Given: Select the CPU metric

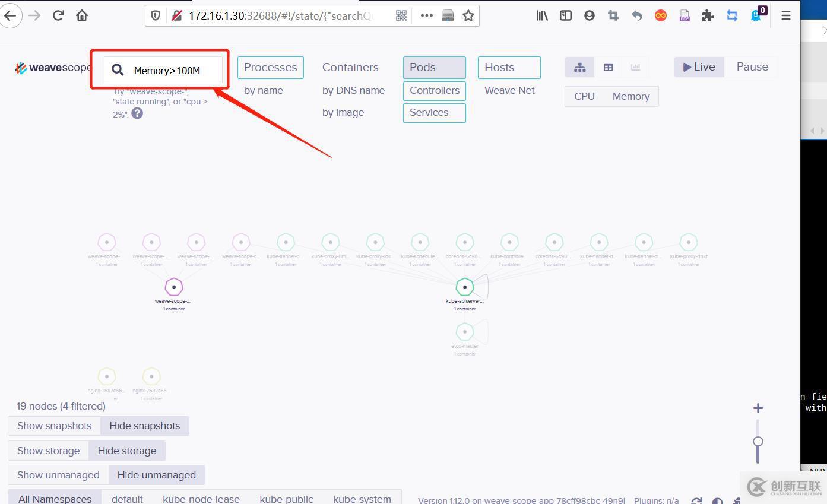Looking at the screenshot, I should (584, 96).
